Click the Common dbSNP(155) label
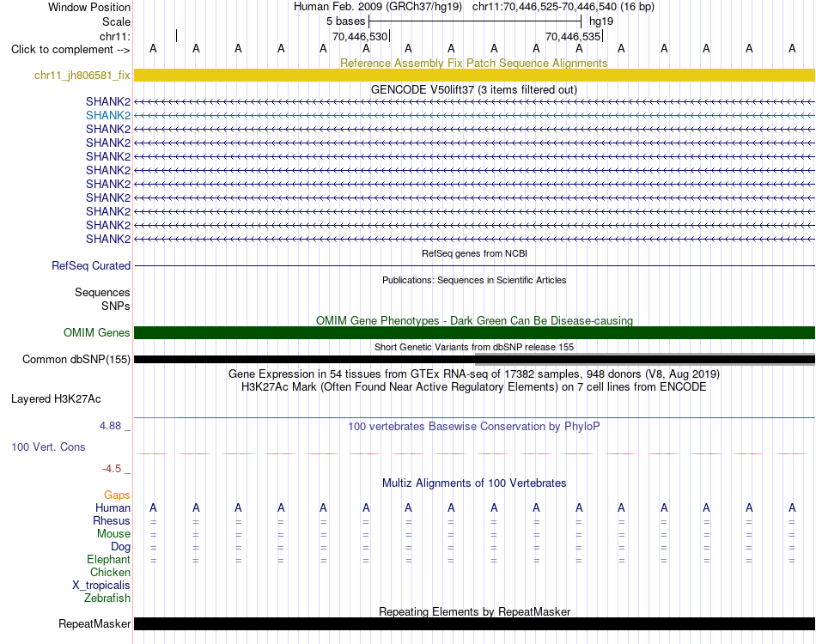This screenshot has height=644, width=816. tap(76, 359)
